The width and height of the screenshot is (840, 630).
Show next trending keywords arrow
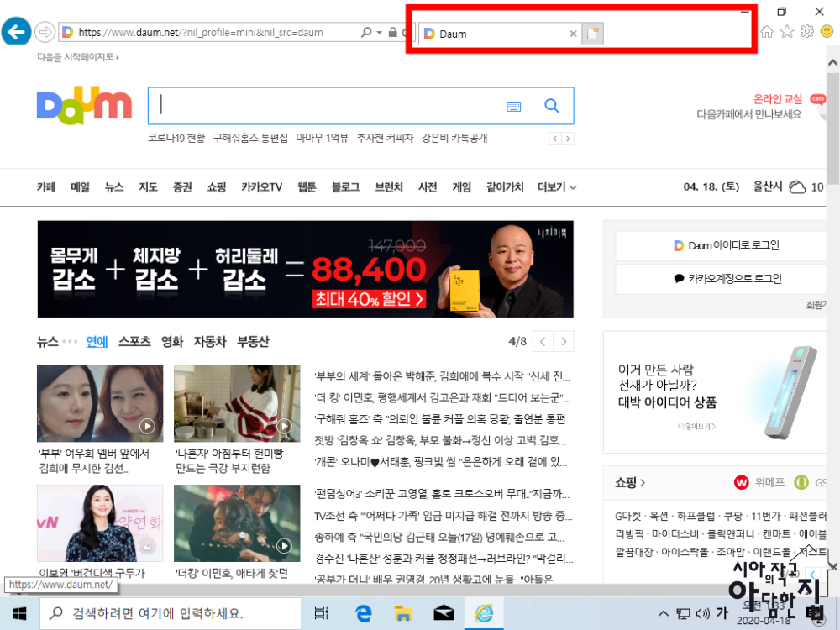click(x=568, y=139)
